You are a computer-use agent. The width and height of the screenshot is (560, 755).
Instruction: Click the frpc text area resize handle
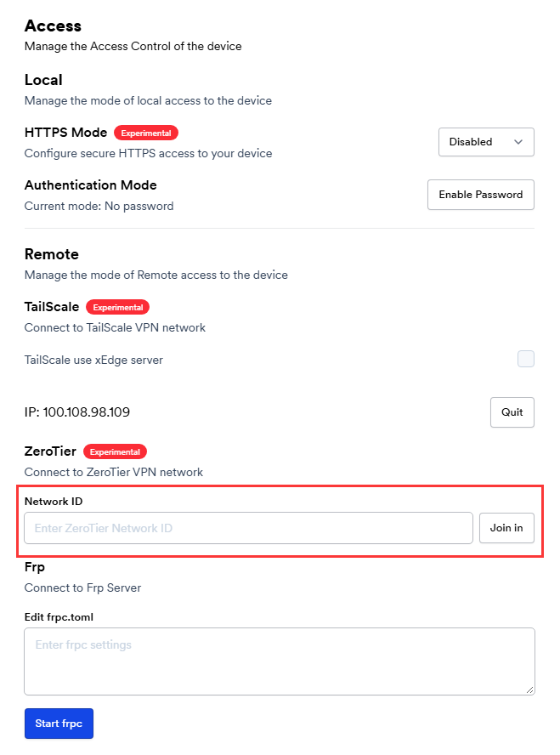pos(529,690)
